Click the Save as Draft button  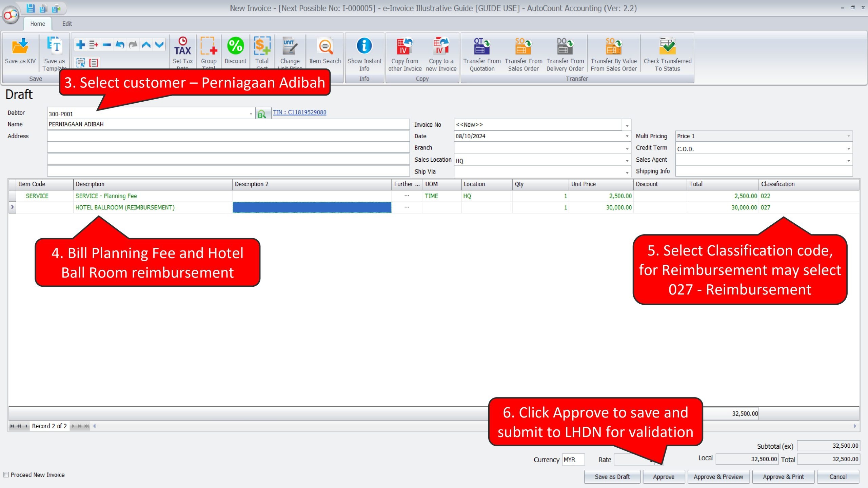[x=612, y=477]
